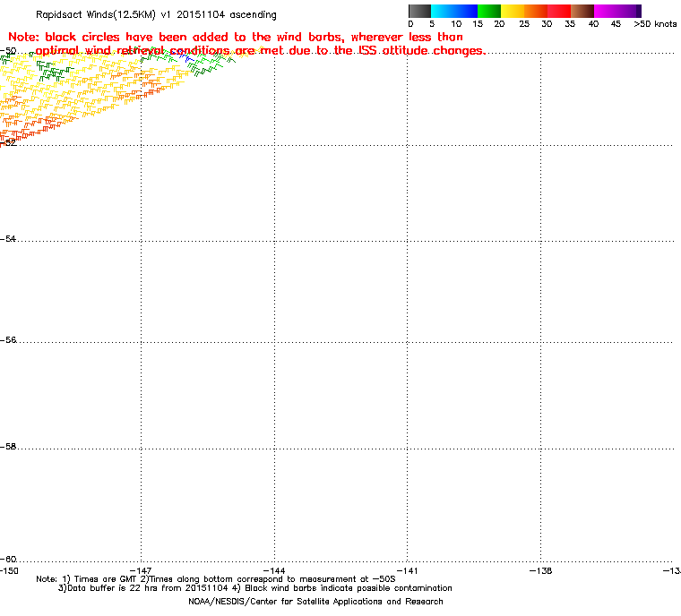Click the -147 longitude label
This screenshot has height=616, width=681.
tap(141, 571)
